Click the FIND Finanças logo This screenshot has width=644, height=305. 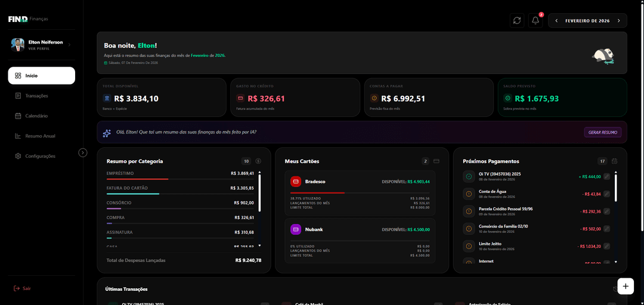point(28,19)
